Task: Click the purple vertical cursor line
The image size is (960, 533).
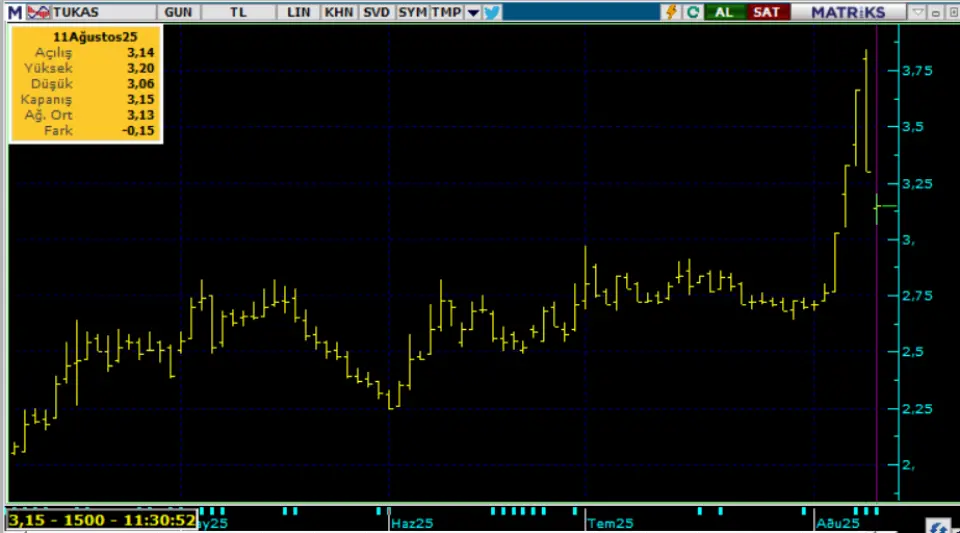Action: (x=877, y=263)
